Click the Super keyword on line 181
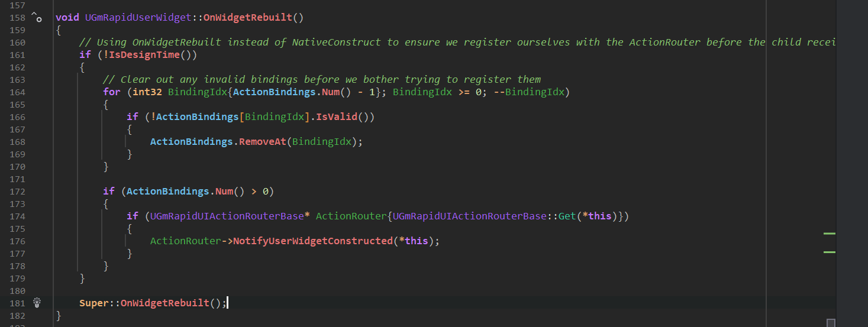This screenshot has height=327, width=868. coord(94,303)
